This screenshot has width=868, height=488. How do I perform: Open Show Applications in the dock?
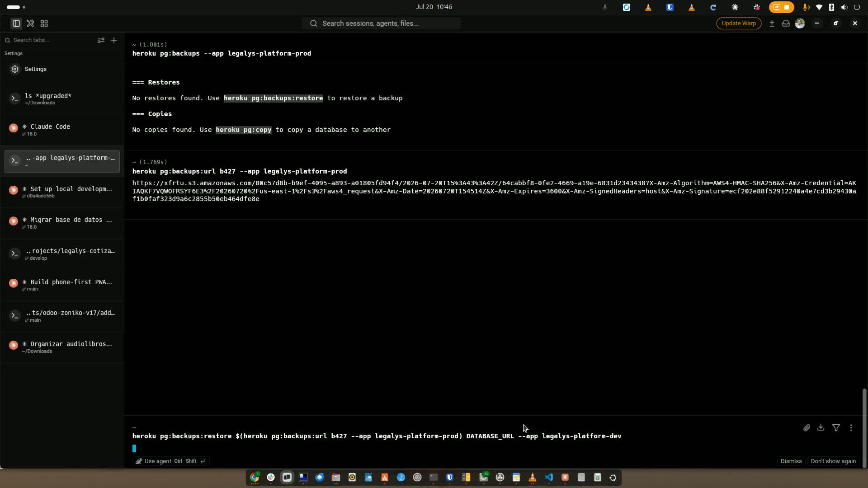613,477
